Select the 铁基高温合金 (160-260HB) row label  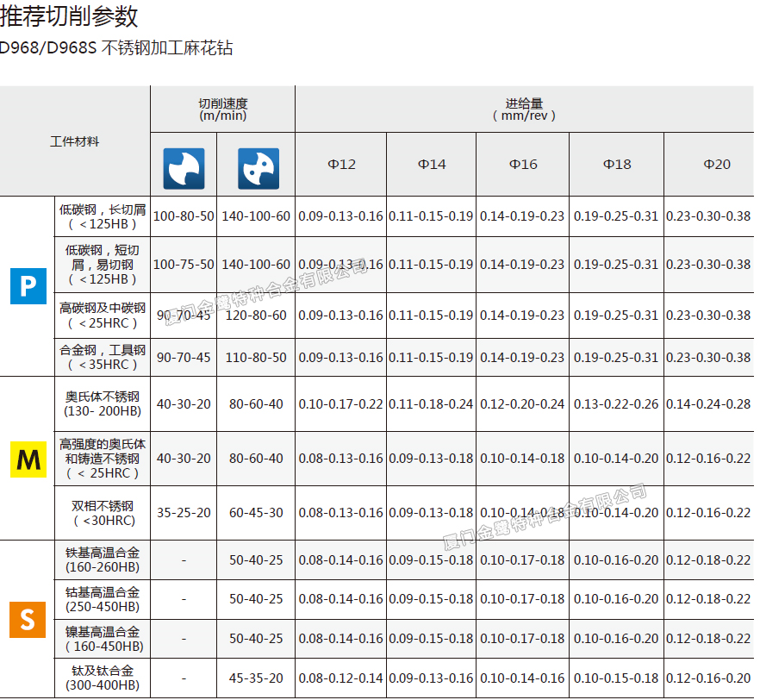pos(102,559)
